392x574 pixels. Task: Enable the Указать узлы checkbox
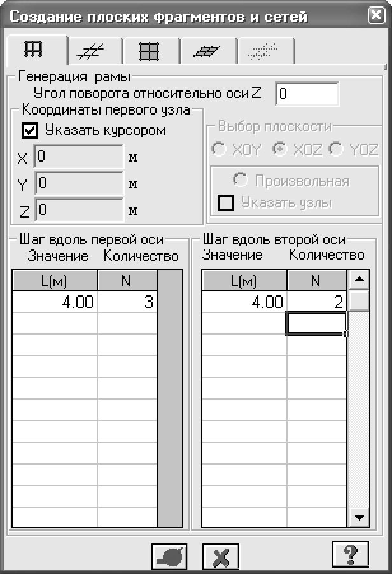[x=226, y=203]
